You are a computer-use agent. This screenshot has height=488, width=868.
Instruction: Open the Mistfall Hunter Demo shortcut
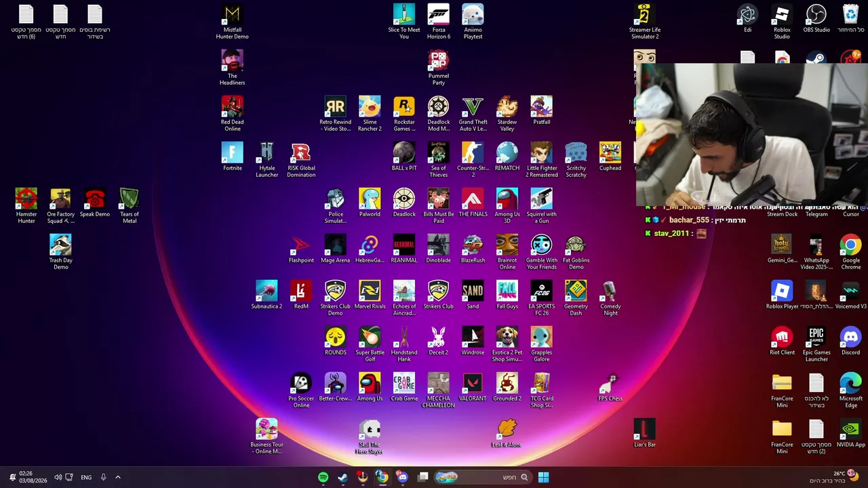coord(233,22)
